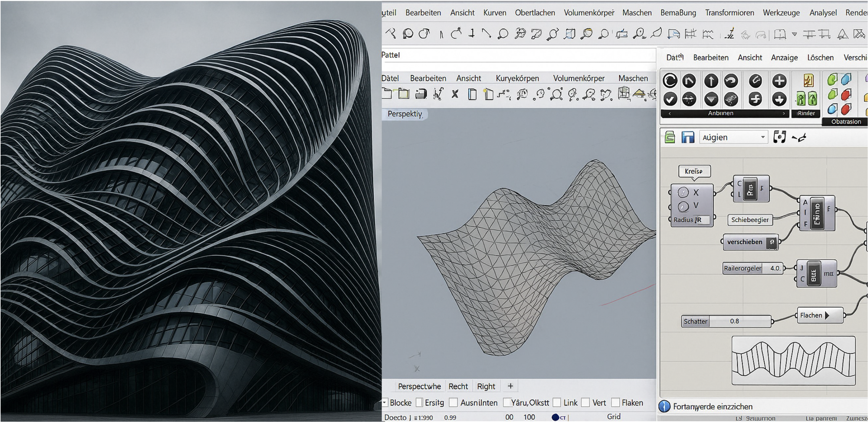868x423 pixels.
Task: Click the sketch pen icon beside zoom extents
Action: tap(799, 137)
